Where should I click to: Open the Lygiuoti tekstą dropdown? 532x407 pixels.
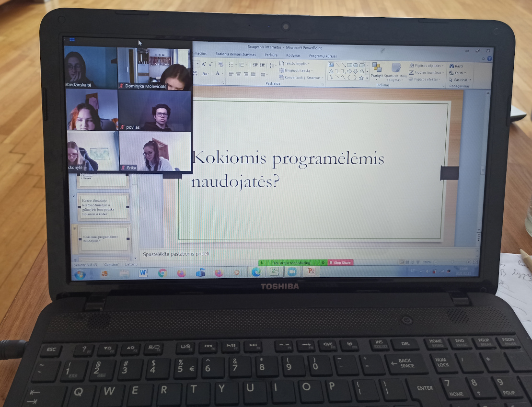tap(296, 70)
